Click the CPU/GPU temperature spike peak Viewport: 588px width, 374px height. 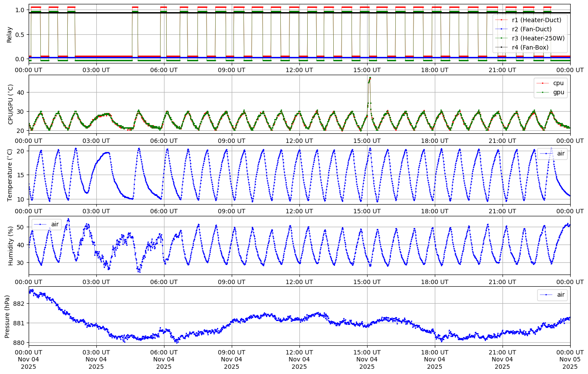(x=370, y=78)
